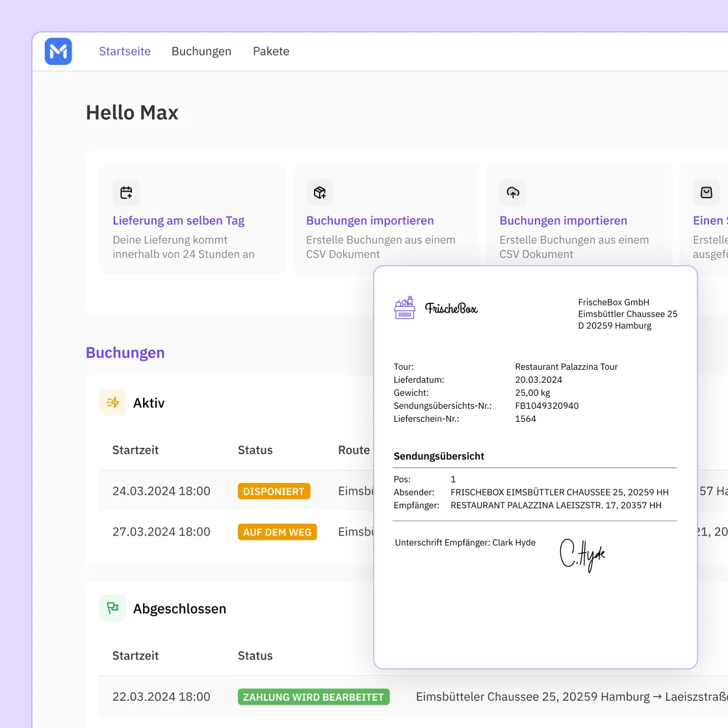
Task: Click Clark Hyde's signature on the delivery note
Action: click(583, 556)
